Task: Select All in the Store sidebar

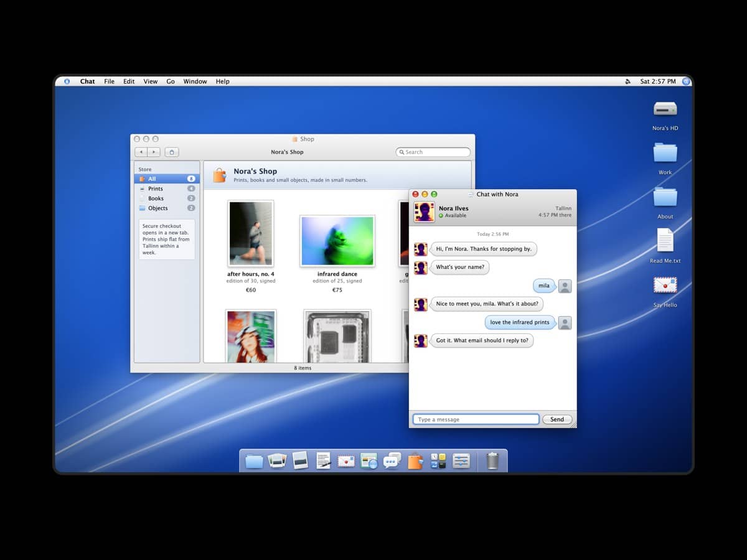Action: tap(167, 179)
